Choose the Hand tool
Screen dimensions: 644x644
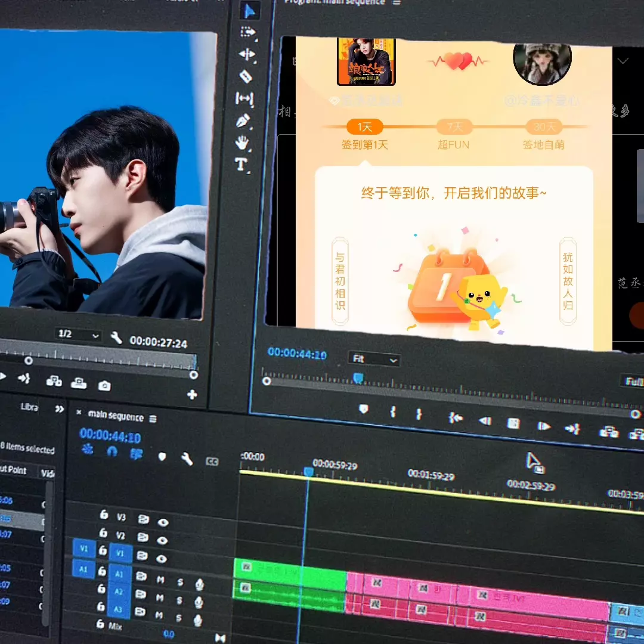pos(241,143)
